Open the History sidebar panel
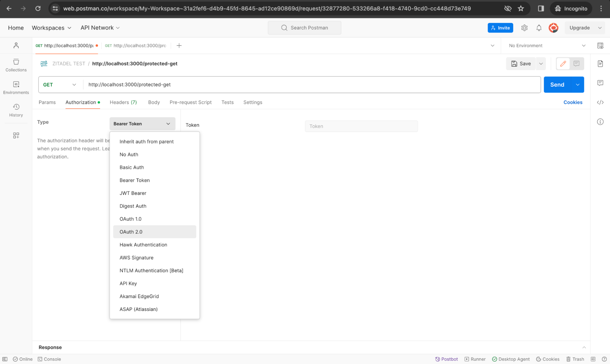Viewport: 610px width, 364px height. pyautogui.click(x=16, y=110)
